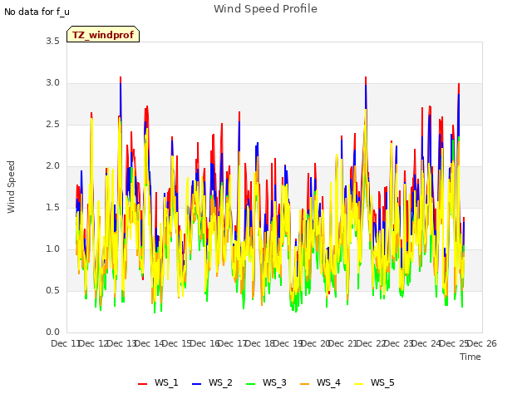Click the 1.5 y-axis tick label
This screenshot has height=399, width=532.
[x=52, y=207]
